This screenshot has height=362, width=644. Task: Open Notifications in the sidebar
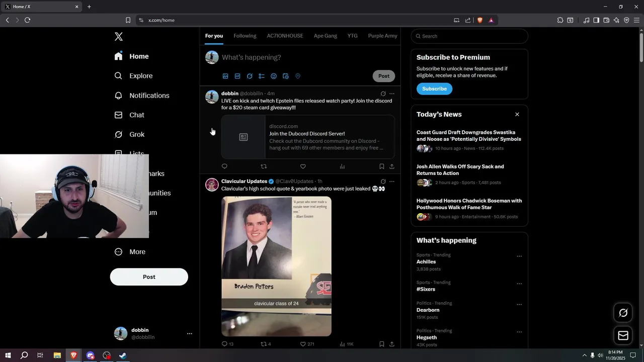coord(142,96)
